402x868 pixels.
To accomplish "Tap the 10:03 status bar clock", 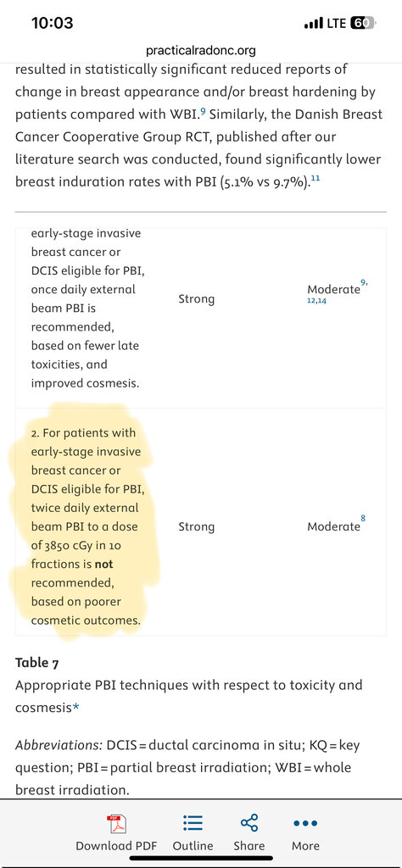I will (x=53, y=23).
